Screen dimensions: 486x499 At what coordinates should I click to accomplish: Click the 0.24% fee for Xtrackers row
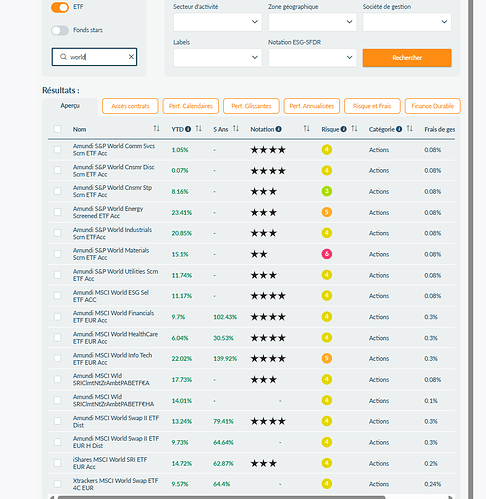click(432, 484)
